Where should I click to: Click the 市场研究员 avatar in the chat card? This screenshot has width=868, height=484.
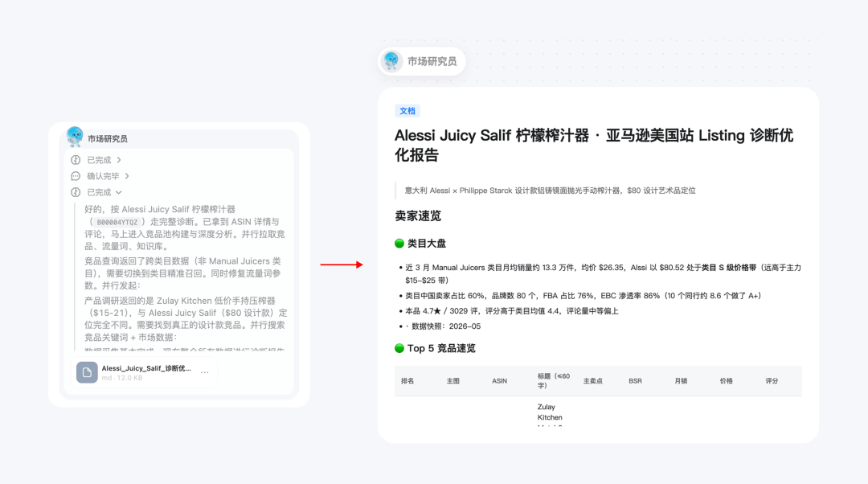click(x=75, y=136)
